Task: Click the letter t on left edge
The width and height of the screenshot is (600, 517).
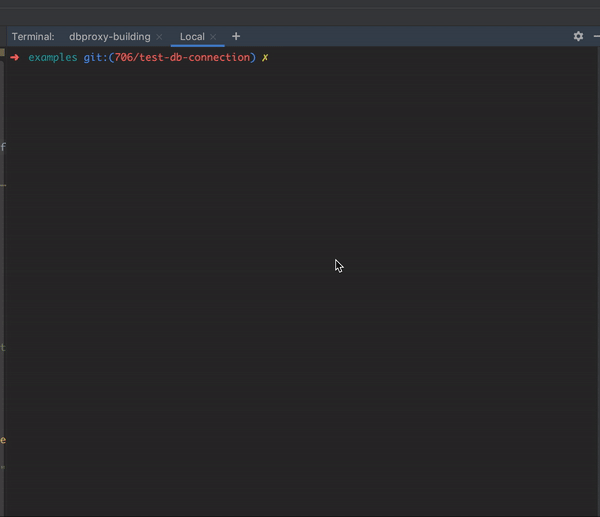Action: [x=3, y=348]
